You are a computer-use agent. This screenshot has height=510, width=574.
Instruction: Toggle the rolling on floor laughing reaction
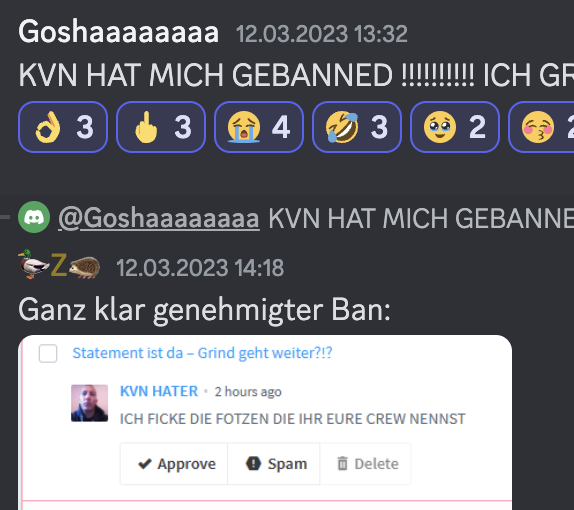(x=357, y=127)
